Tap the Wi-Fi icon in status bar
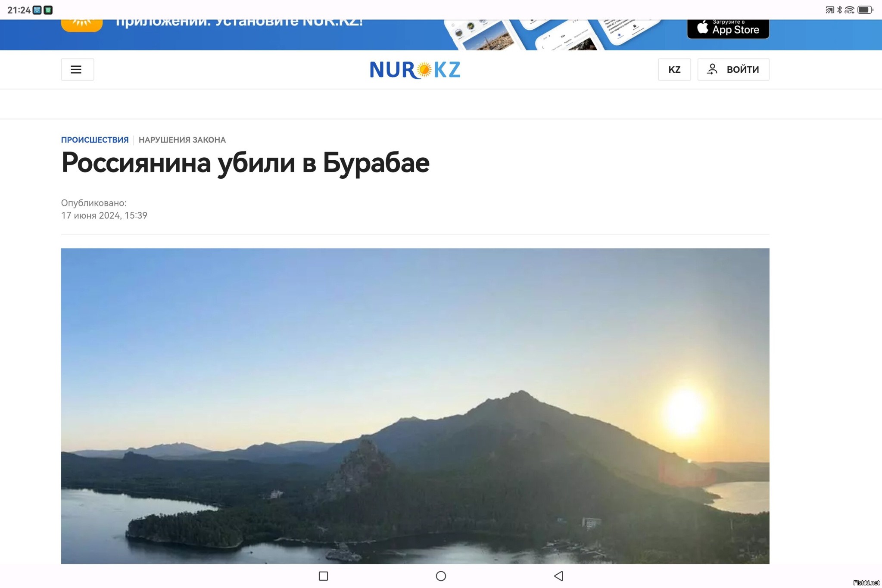The height and width of the screenshot is (588, 882). coord(849,10)
